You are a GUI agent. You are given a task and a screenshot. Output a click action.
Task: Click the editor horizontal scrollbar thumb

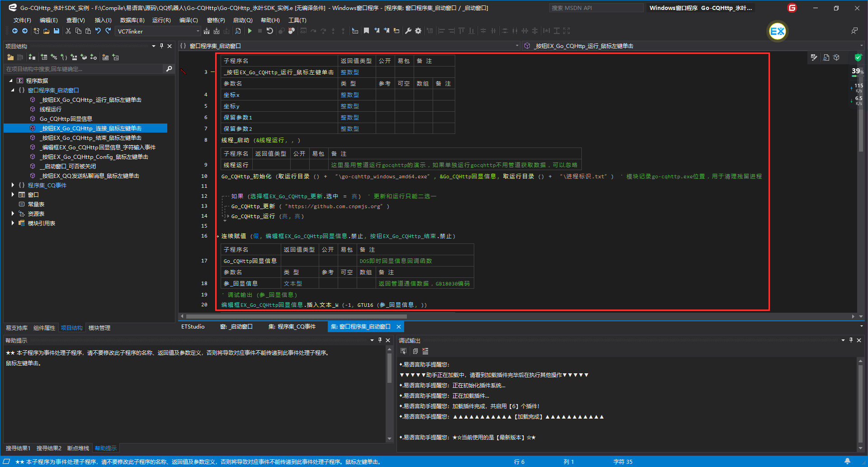point(296,316)
